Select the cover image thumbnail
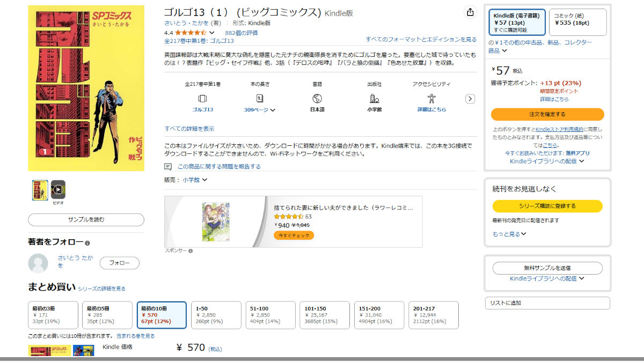This screenshot has height=362, width=644. (x=40, y=190)
